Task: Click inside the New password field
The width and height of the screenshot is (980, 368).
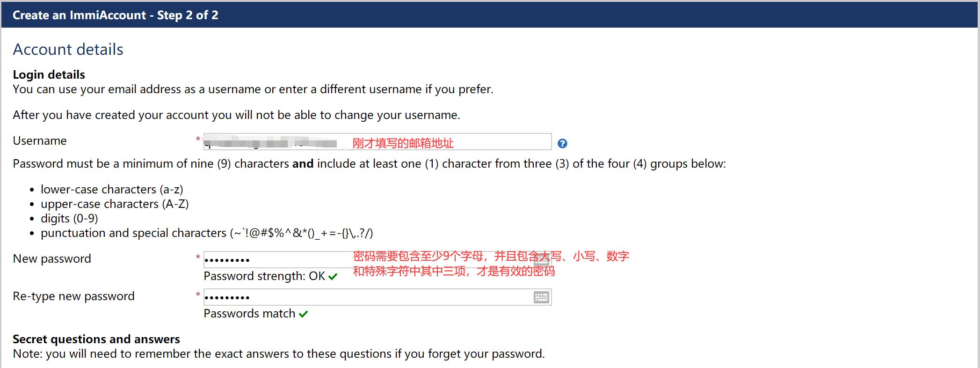Action: (327, 259)
